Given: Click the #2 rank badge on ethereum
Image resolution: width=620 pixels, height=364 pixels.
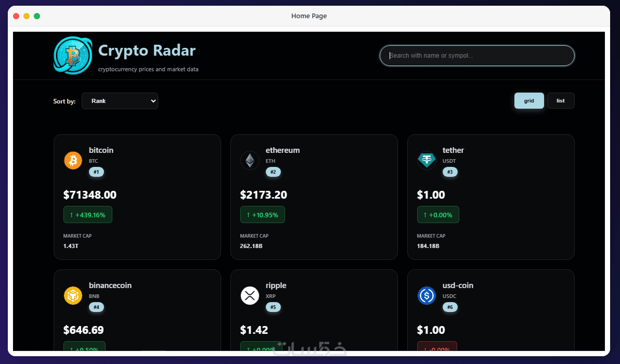Looking at the screenshot, I should [x=273, y=172].
